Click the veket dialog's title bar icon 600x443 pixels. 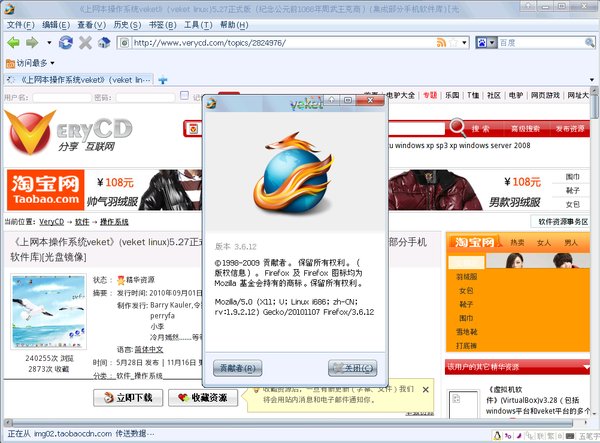[211, 102]
